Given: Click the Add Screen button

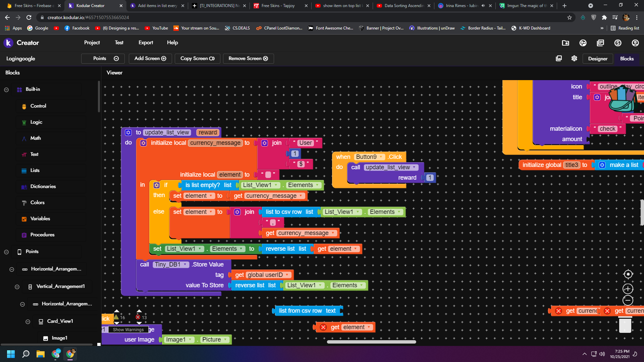Looking at the screenshot, I should [x=150, y=58].
